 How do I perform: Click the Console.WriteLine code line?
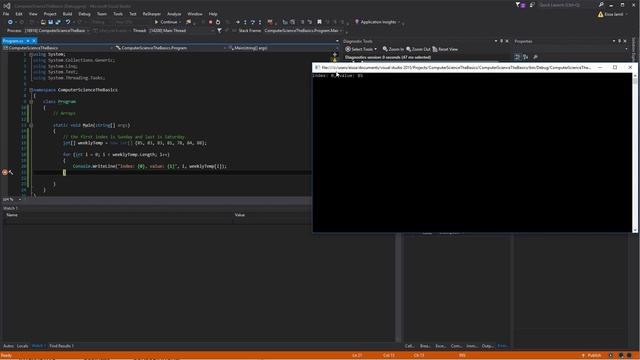[x=149, y=167]
